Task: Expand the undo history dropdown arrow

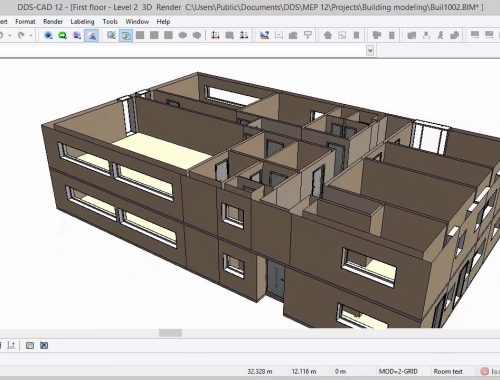Action: [10, 35]
